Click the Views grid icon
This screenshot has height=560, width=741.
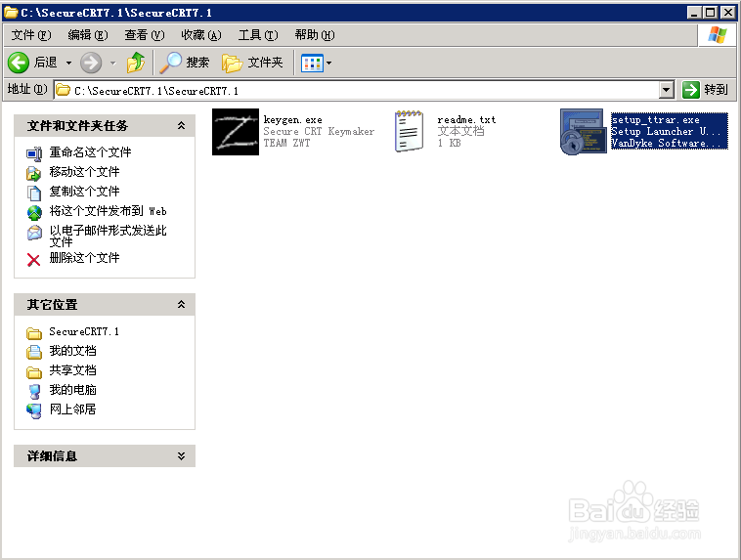[x=312, y=63]
